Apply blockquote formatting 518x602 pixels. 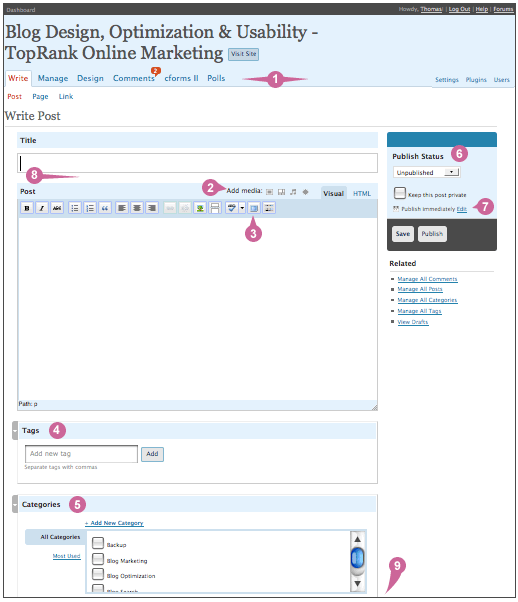point(105,208)
